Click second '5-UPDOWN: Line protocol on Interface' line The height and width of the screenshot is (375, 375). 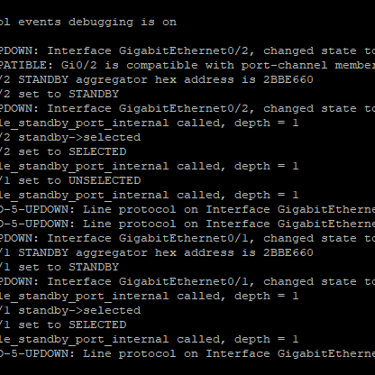pyautogui.click(x=187, y=224)
